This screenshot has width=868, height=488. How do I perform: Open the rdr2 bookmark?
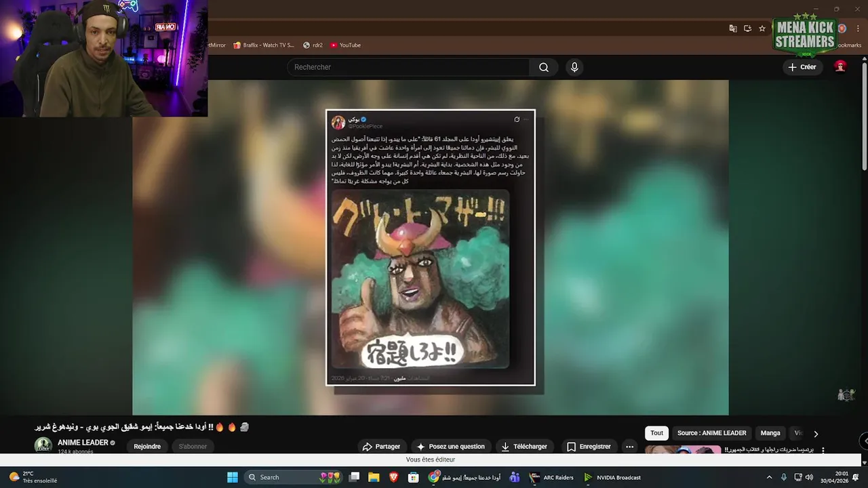coord(313,45)
